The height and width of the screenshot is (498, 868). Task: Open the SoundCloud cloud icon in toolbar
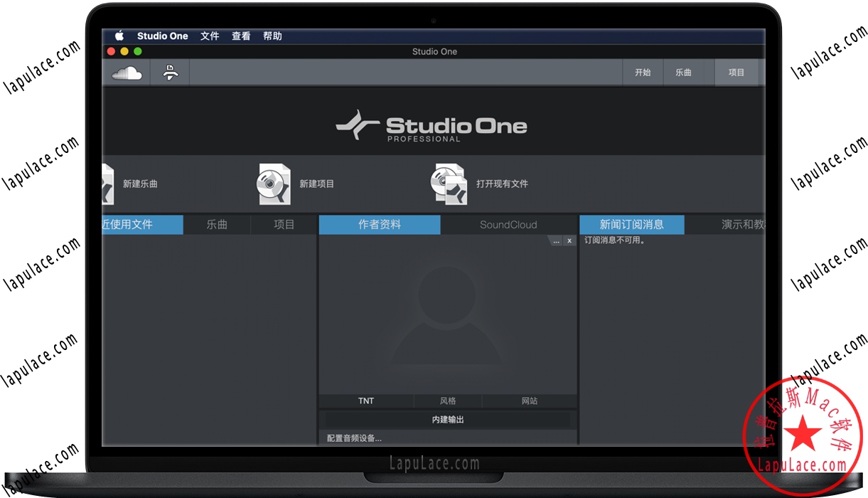click(127, 73)
